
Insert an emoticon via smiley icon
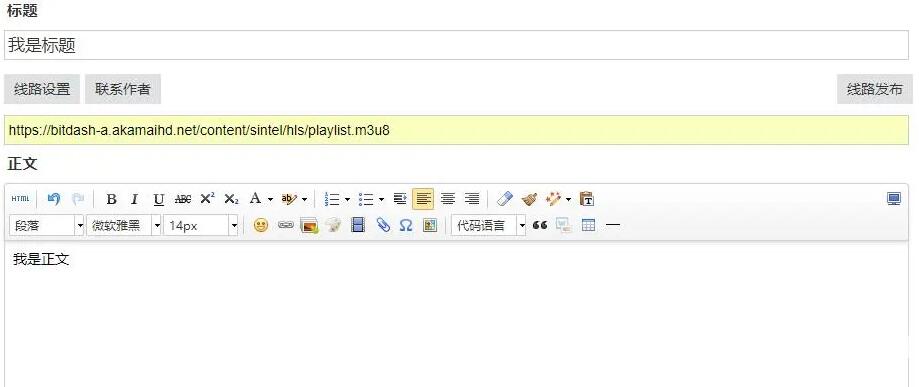click(261, 225)
